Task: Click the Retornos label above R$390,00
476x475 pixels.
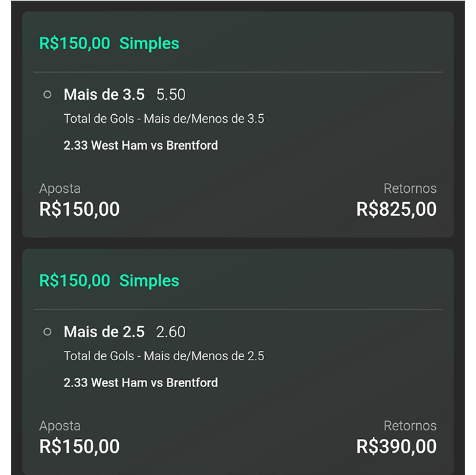Action: (410, 426)
